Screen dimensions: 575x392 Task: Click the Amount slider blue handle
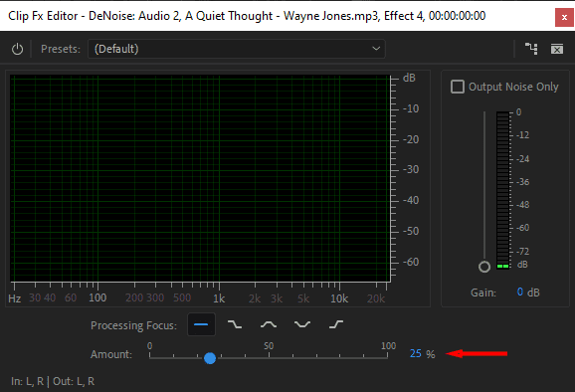tap(210, 358)
